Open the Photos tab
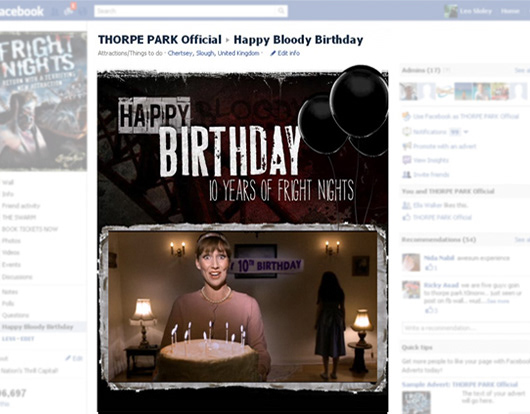Image resolution: width=530 pixels, height=414 pixels. 11,241
